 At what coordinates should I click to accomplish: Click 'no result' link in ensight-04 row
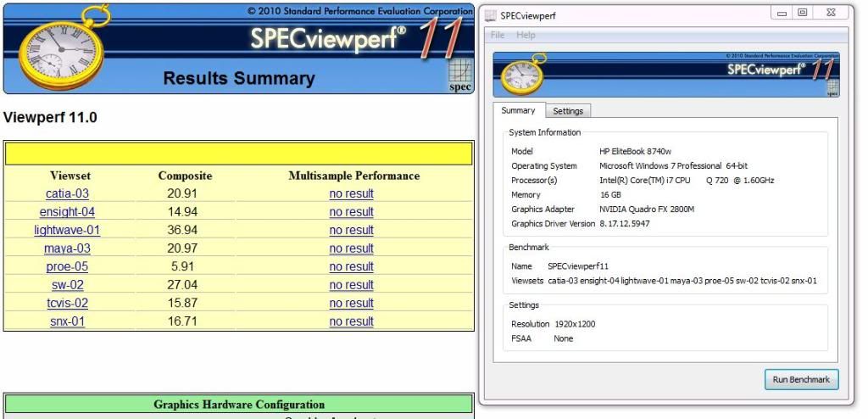[351, 212]
